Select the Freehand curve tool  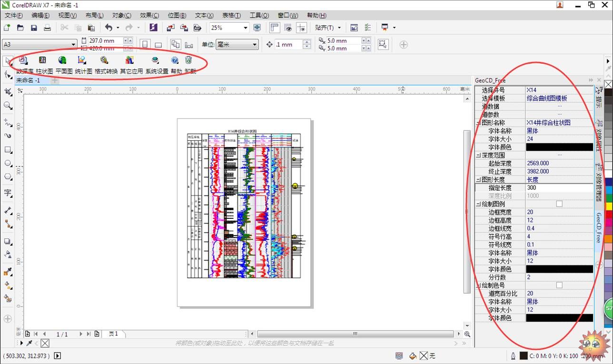(8, 122)
